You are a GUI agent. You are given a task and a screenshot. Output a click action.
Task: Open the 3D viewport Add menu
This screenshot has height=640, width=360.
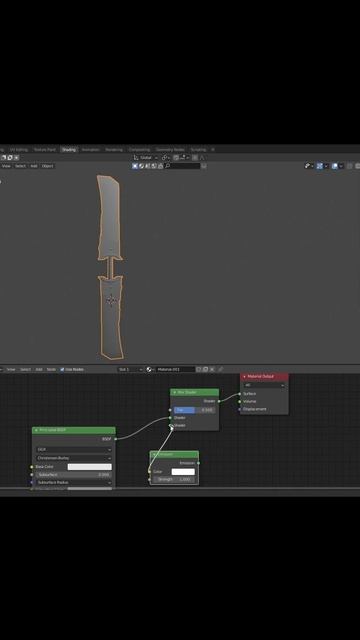pyautogui.click(x=33, y=166)
